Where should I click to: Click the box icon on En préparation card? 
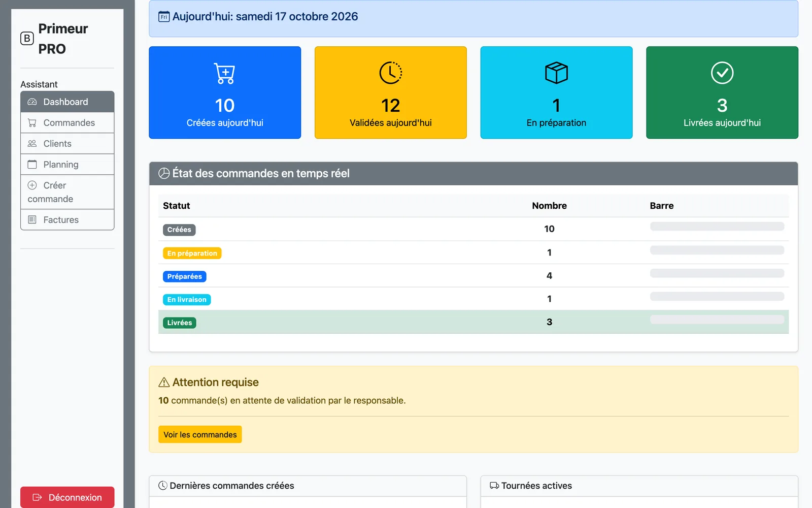(556, 73)
